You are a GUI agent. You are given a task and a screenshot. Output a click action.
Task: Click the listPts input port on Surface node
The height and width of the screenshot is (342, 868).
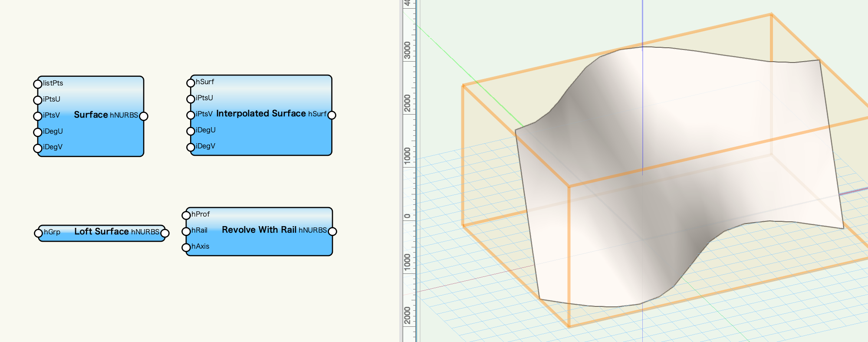38,84
